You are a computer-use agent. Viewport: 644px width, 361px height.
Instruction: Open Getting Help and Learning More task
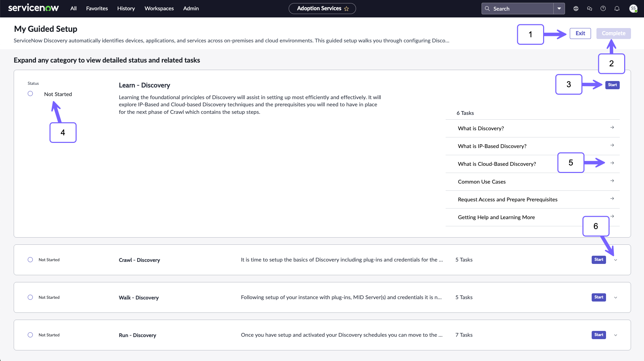533,217
